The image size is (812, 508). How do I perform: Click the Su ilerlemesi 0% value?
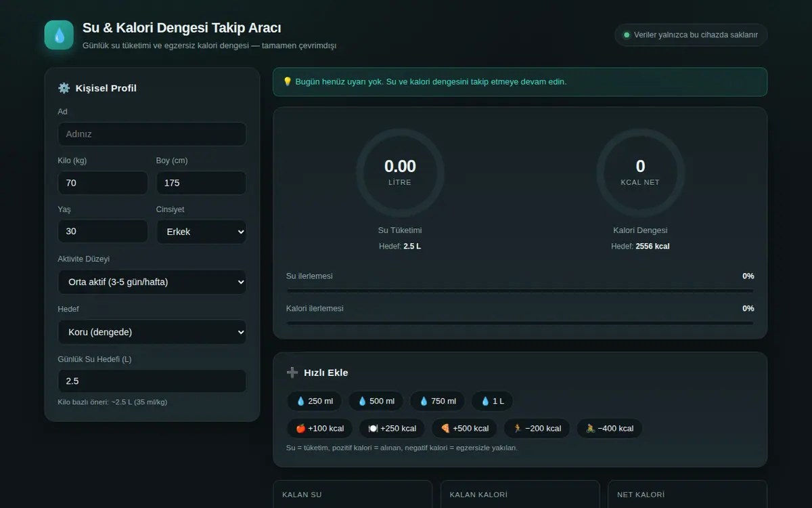click(748, 276)
